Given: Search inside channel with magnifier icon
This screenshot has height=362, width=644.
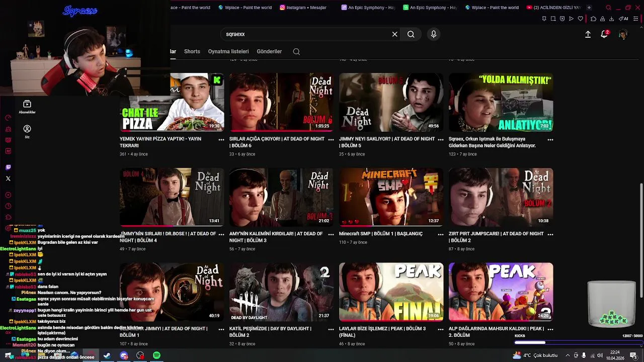Looking at the screenshot, I should pyautogui.click(x=296, y=51).
